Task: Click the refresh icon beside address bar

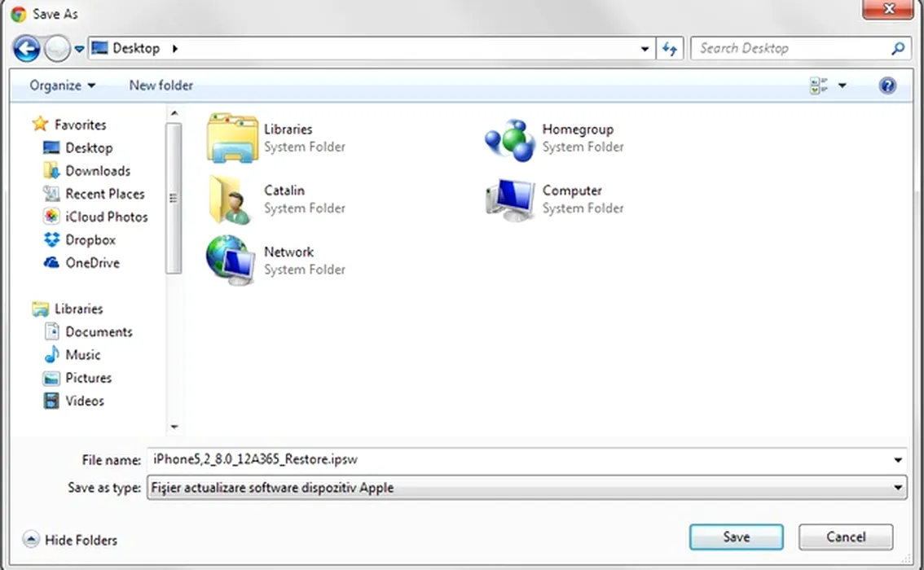Action: point(670,49)
